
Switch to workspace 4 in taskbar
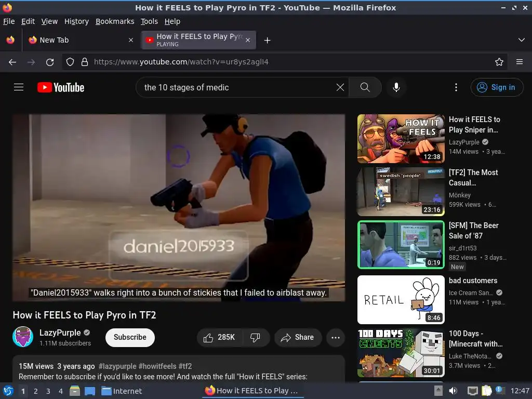click(61, 391)
